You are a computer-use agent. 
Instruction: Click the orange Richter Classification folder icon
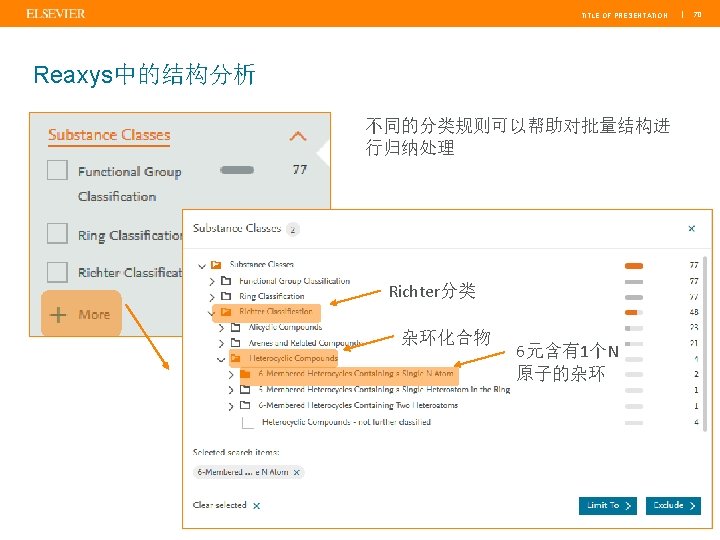pos(226,312)
